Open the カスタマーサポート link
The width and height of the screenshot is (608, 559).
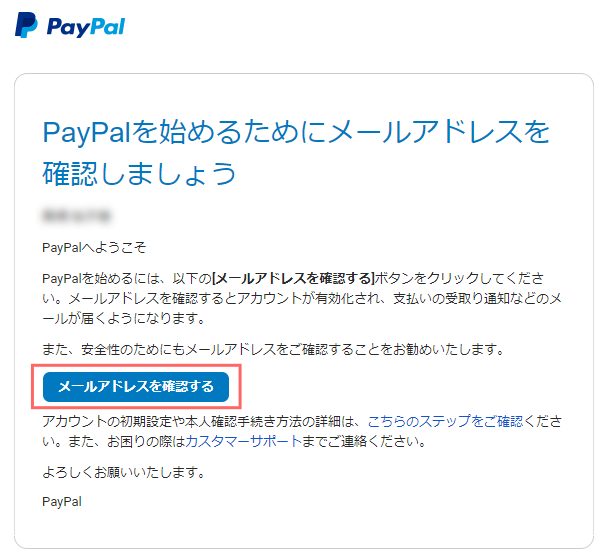pyautogui.click(x=244, y=441)
